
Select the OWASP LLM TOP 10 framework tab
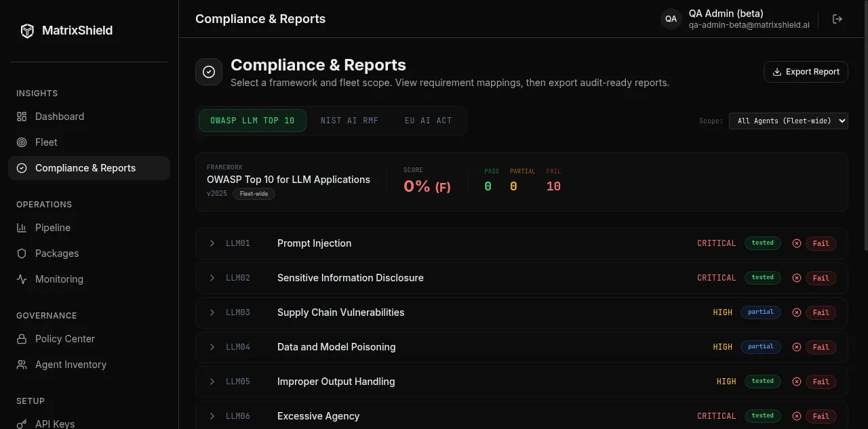tap(252, 121)
